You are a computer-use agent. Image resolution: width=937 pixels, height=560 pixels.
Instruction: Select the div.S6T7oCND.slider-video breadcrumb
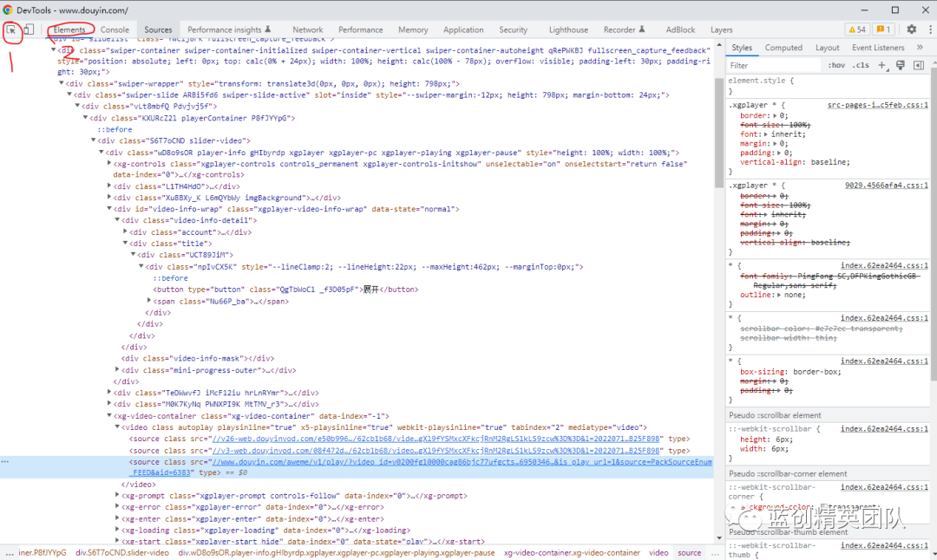pyautogui.click(x=122, y=553)
